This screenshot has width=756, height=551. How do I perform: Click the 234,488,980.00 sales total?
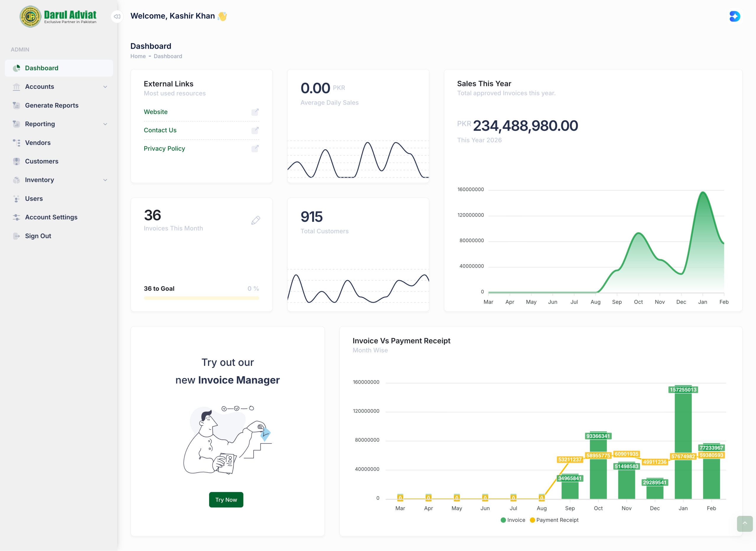point(525,126)
